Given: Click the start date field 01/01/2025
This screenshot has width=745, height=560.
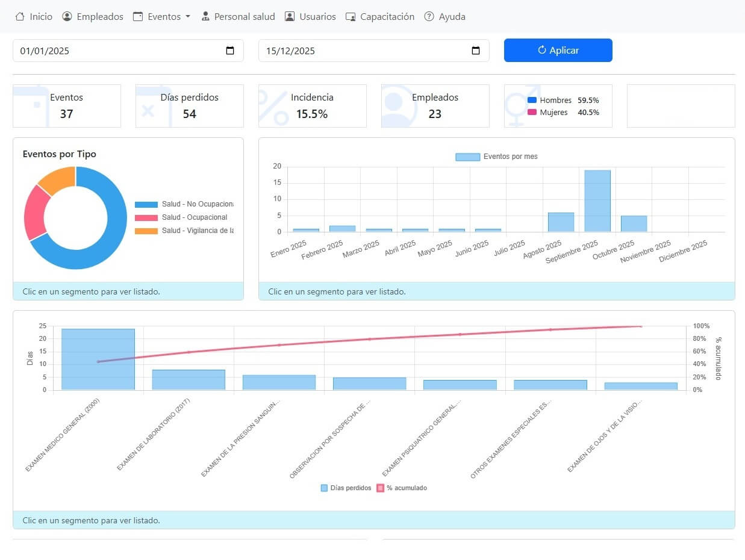Looking at the screenshot, I should tap(114, 51).
